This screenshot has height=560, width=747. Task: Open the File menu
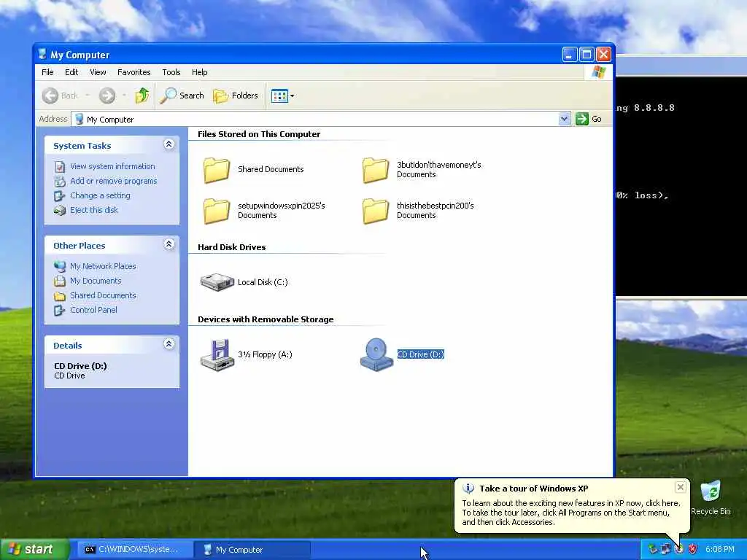point(47,72)
